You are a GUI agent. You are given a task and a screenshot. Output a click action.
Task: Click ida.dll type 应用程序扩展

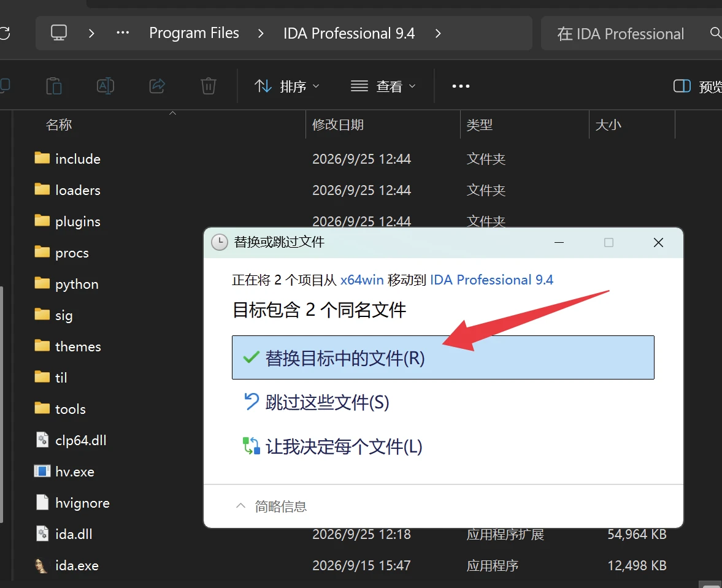(x=505, y=534)
